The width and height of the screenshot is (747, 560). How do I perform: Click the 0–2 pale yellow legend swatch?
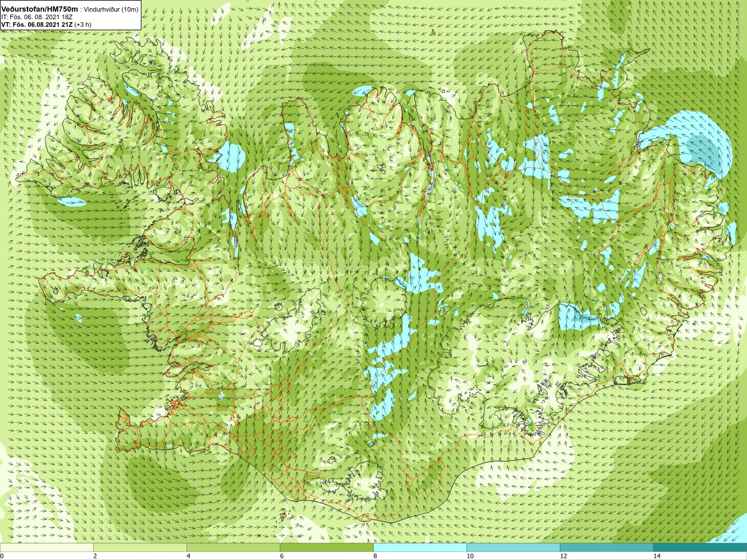click(47, 548)
